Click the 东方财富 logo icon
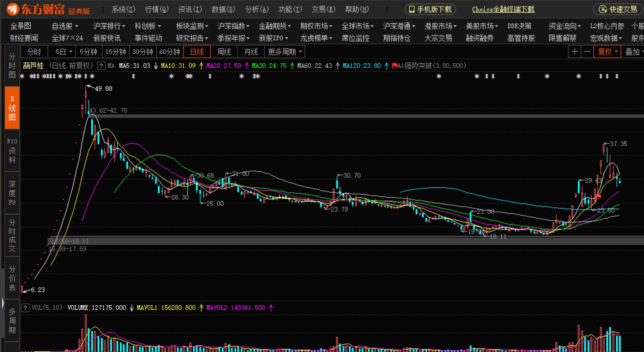 point(12,9)
